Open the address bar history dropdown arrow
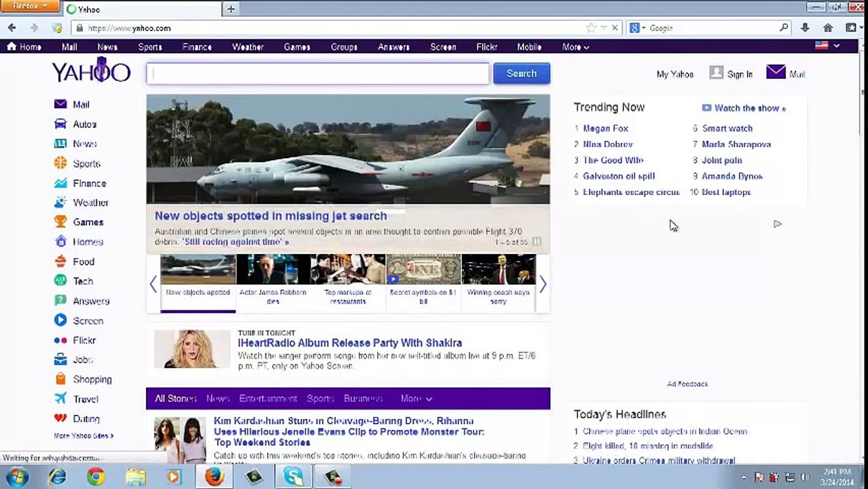 [603, 28]
